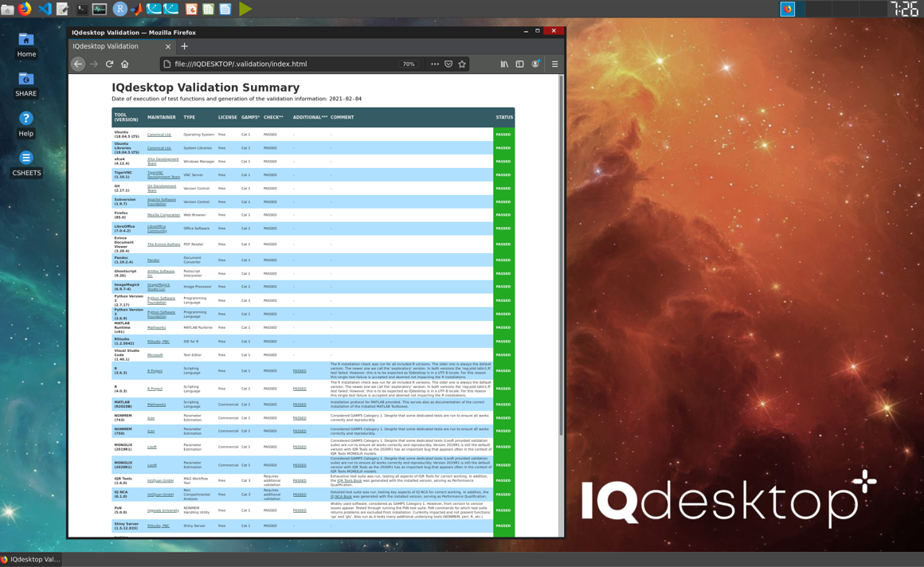Click the IQdesktop Validation Summary heading
This screenshot has height=567, width=924.
pos(206,88)
